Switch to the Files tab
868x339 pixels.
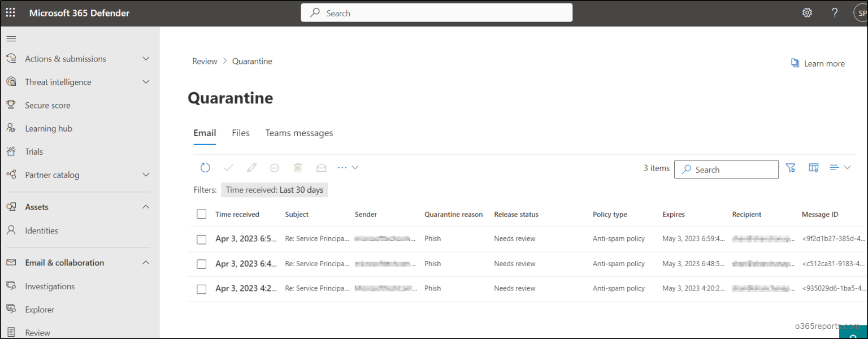click(x=241, y=133)
